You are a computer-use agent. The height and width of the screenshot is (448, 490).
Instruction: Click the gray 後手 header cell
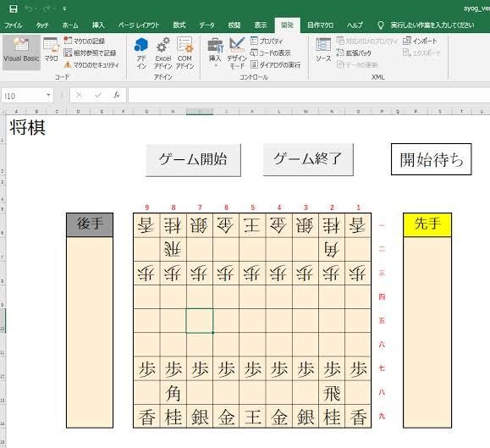pos(90,224)
